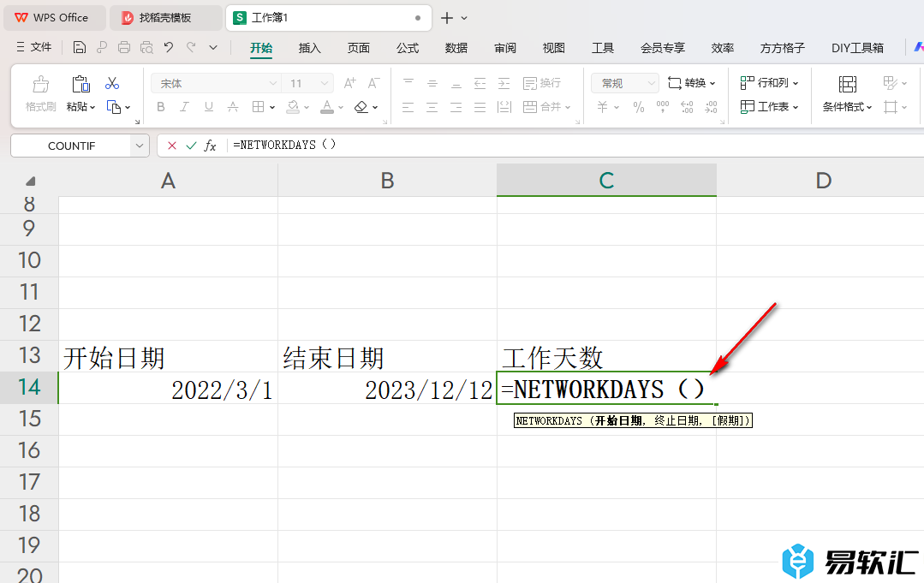The image size is (924, 583).
Task: Toggle Strikethrough formatting
Action: click(233, 107)
